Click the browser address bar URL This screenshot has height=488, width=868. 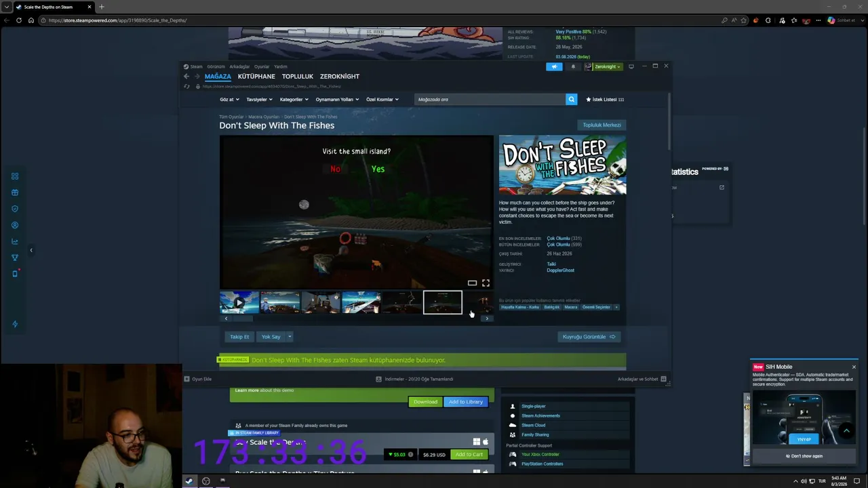pyautogui.click(x=118, y=20)
